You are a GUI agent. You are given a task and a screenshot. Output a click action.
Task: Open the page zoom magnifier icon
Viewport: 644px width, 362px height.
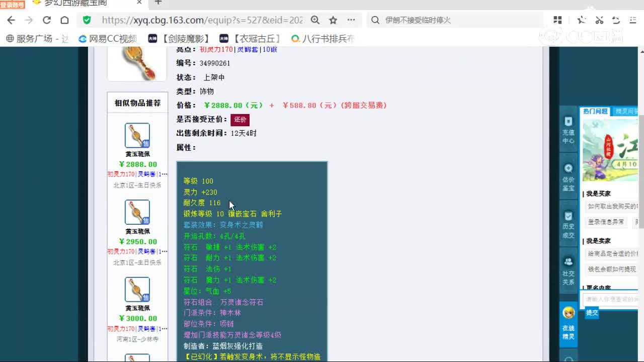click(x=315, y=20)
